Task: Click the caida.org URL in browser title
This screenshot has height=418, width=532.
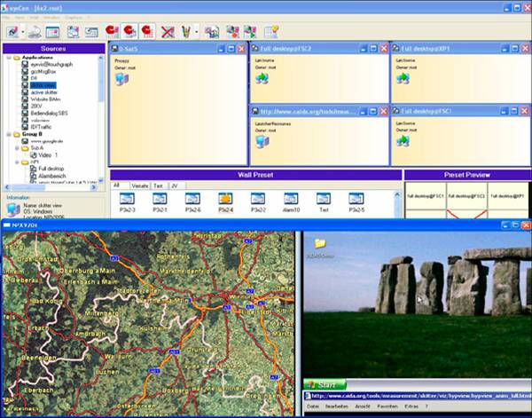Action: pyautogui.click(x=422, y=396)
